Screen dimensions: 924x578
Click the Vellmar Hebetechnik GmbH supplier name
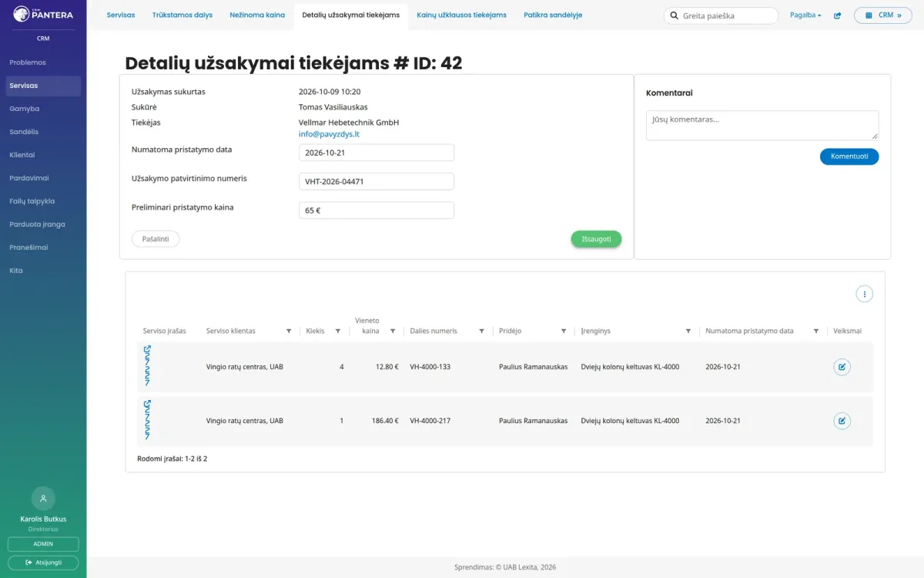349,123
